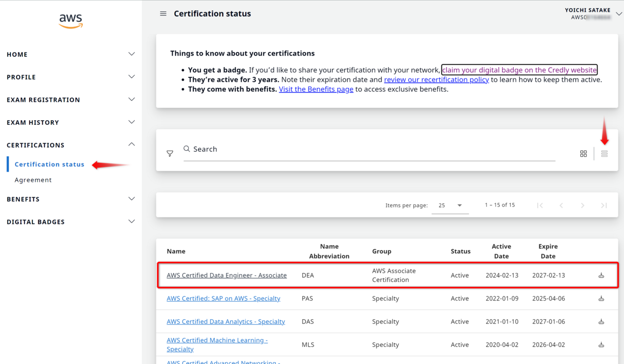Image resolution: width=624 pixels, height=364 pixels.
Task: Open the items per page dropdown
Action: tap(450, 205)
